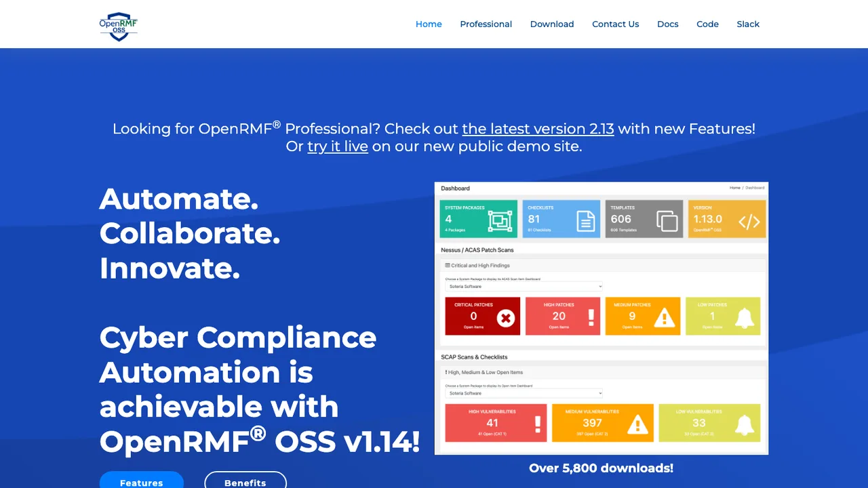Open the ACAS scan system package dropdown
This screenshot has height=488, width=868.
click(x=524, y=287)
